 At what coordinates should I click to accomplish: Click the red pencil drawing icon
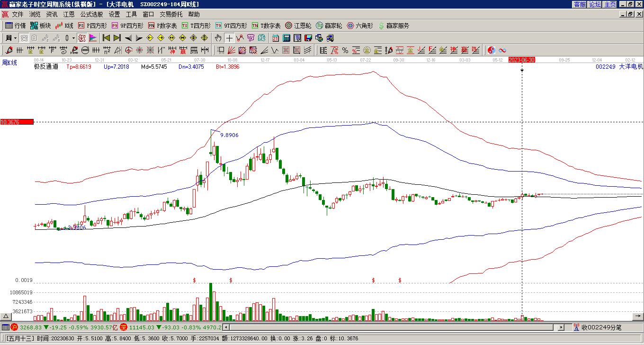point(9,50)
